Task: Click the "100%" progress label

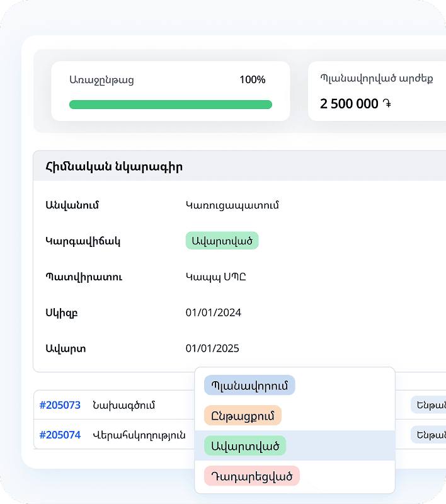Action: tap(253, 80)
